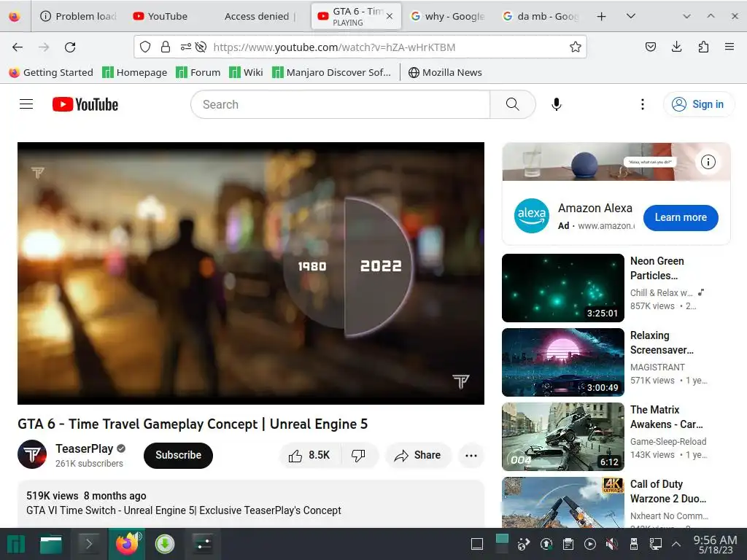Open Mozilla News bookmark
The height and width of the screenshot is (560, 747).
pos(446,72)
